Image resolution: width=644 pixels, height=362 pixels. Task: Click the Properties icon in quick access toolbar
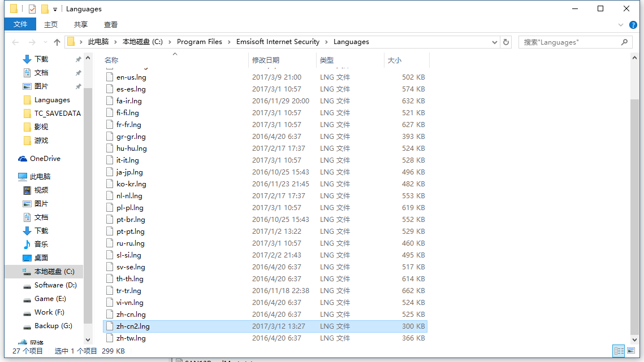pos(32,8)
